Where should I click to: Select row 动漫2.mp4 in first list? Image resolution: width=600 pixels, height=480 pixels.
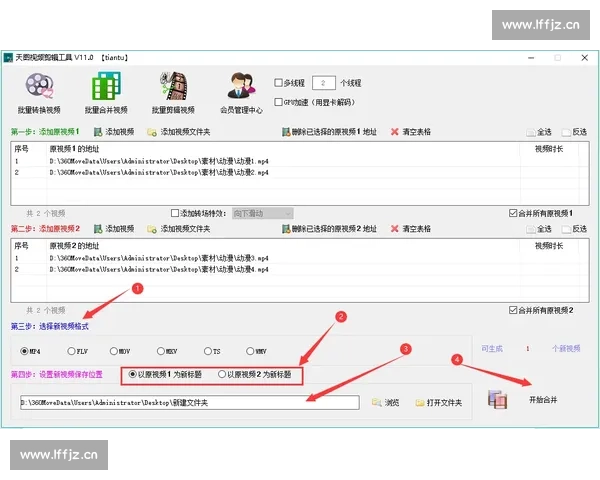point(299,173)
